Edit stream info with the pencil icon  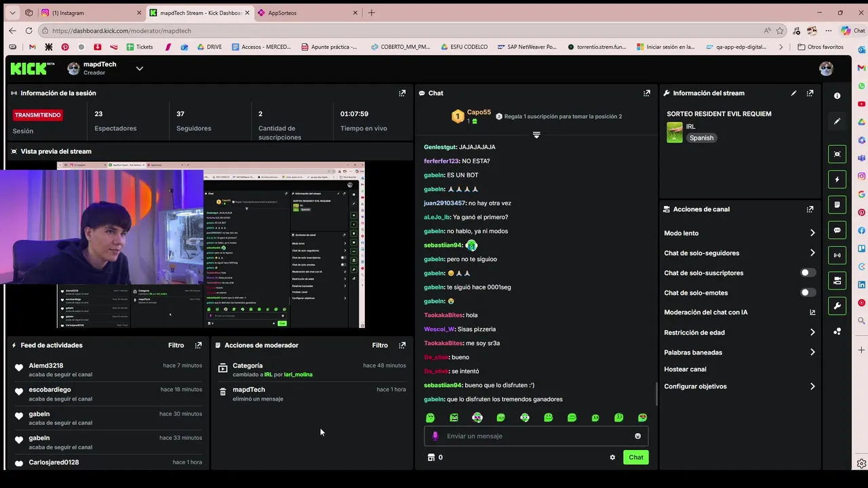tap(793, 93)
